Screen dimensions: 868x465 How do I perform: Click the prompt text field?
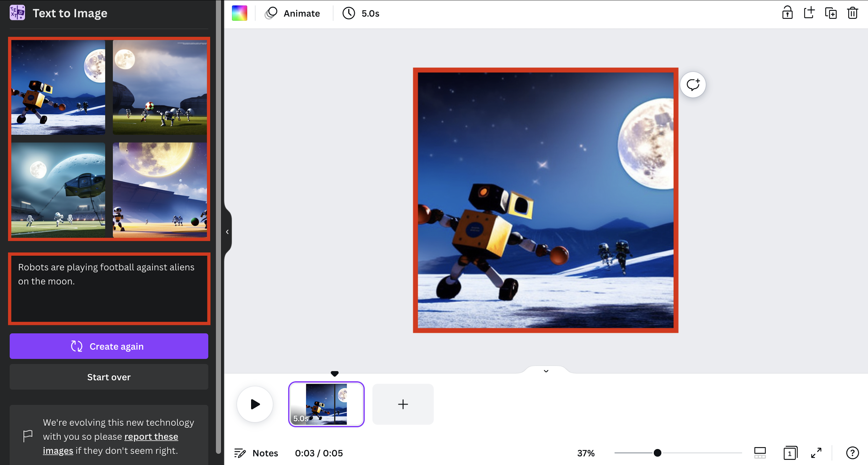pyautogui.click(x=109, y=289)
